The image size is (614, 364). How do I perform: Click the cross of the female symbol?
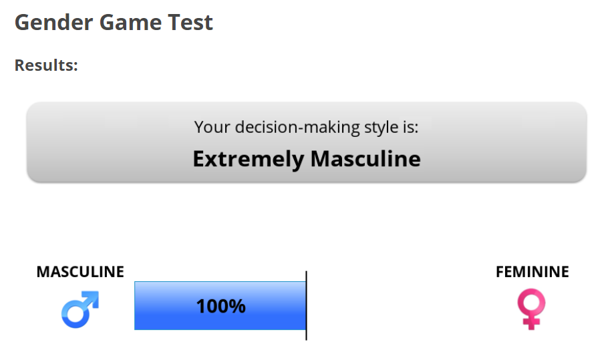tap(531, 323)
